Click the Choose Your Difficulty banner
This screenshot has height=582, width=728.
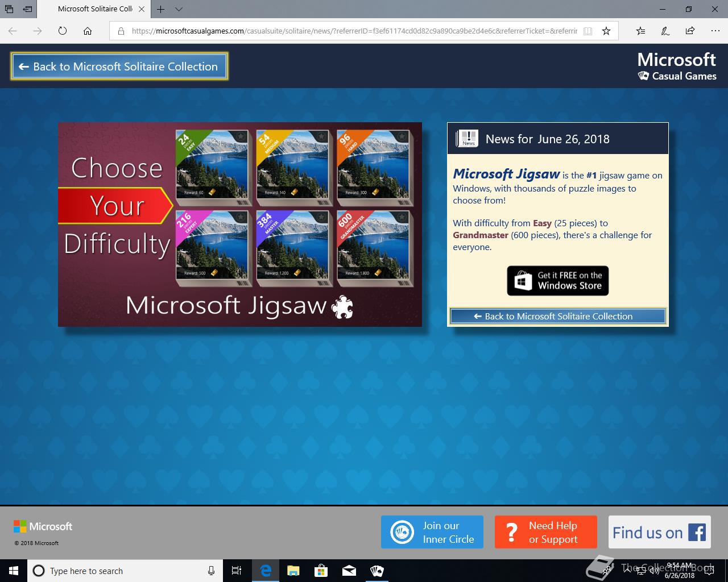117,206
